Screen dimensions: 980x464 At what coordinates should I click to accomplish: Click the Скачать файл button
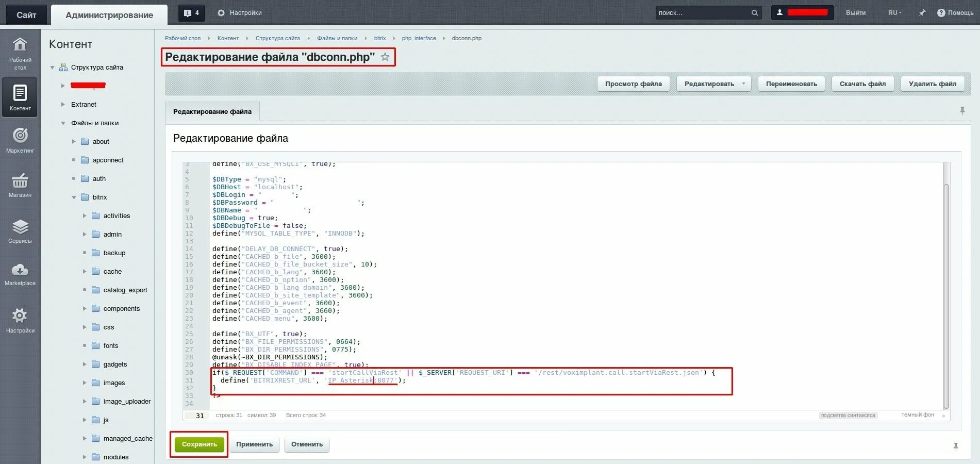click(x=862, y=84)
